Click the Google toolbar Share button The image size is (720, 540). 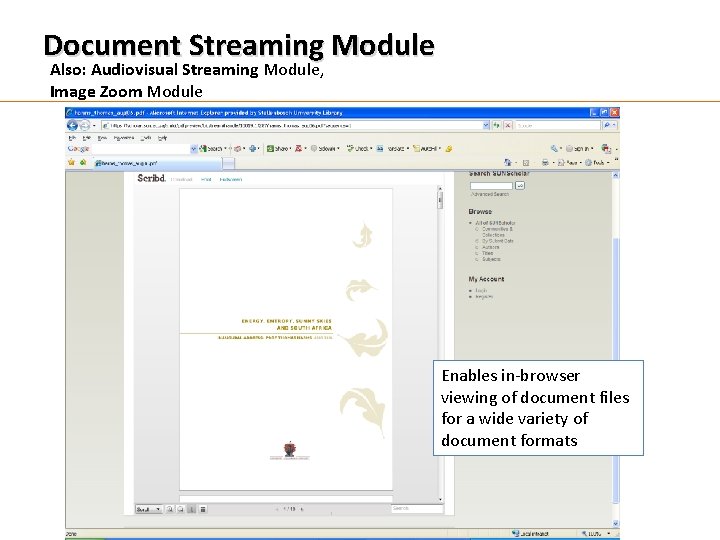point(279,149)
